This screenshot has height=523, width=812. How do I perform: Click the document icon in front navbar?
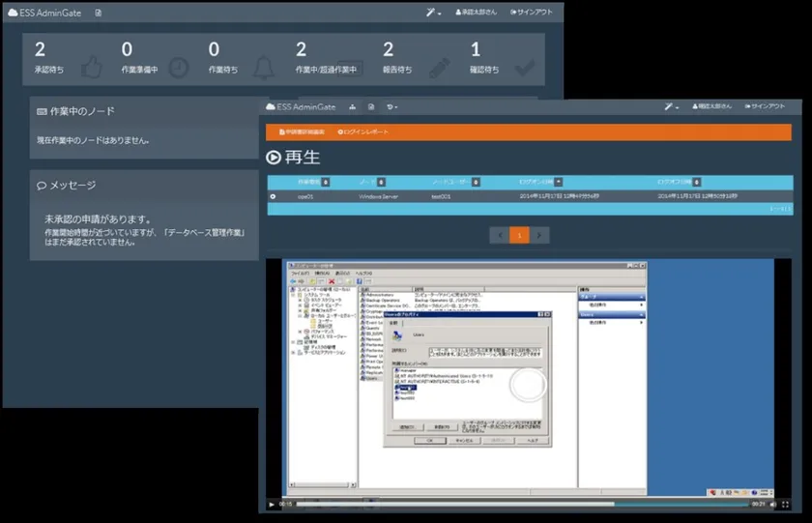371,106
